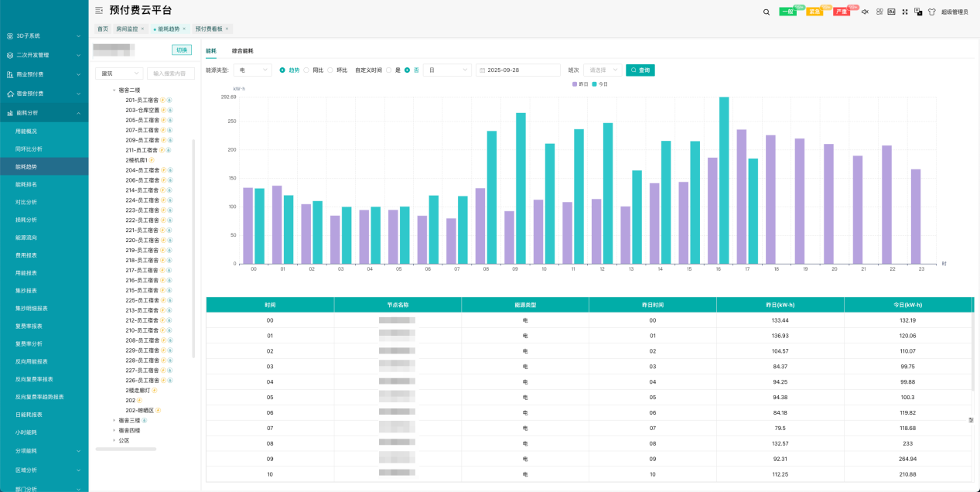Click the 查询 query button

pos(640,70)
